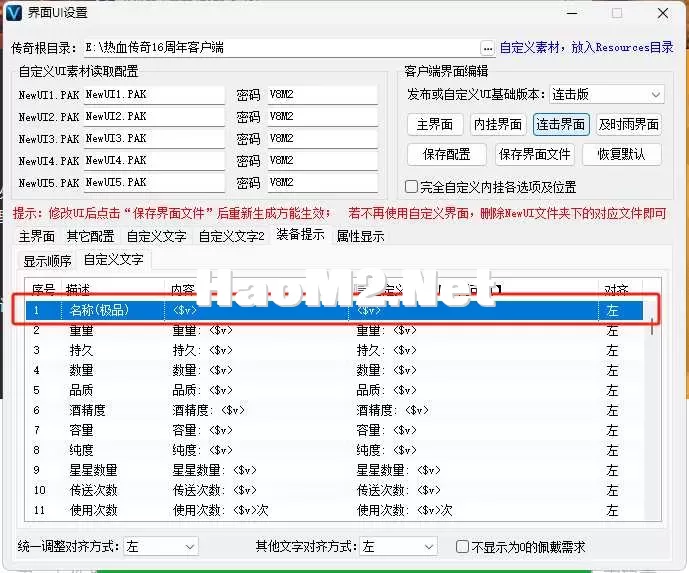The width and height of the screenshot is (689, 573).
Task: Enable 完全自定义内挂各选项及位置 checkbox
Action: [x=411, y=187]
